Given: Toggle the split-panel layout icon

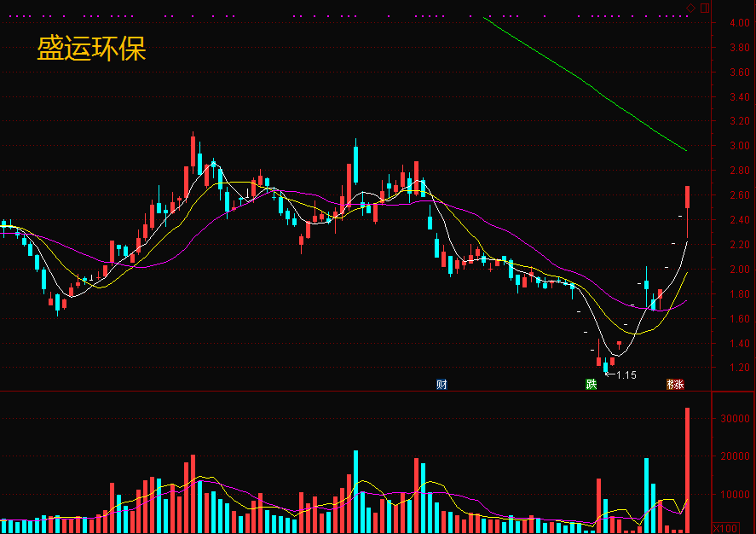Looking at the screenshot, I should pyautogui.click(x=705, y=8).
